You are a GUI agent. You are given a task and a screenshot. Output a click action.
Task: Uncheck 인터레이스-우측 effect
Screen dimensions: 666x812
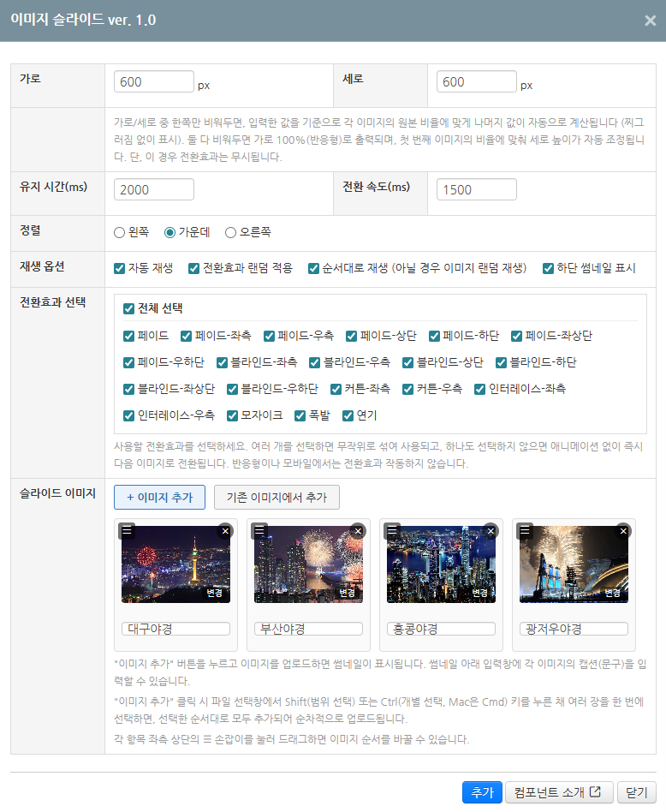(x=129, y=415)
